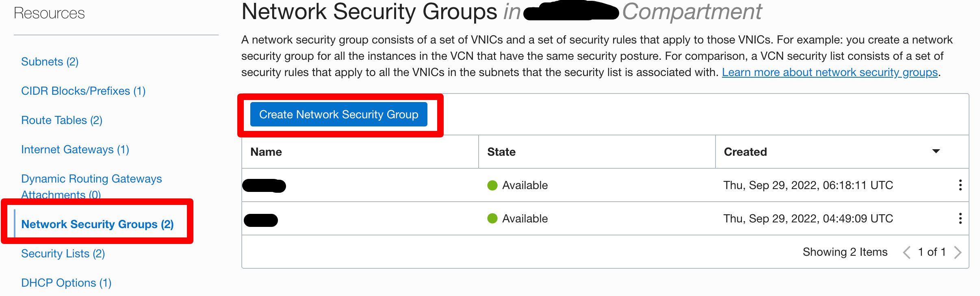Open actions menu for 06:18:11 UTC row

point(960,185)
